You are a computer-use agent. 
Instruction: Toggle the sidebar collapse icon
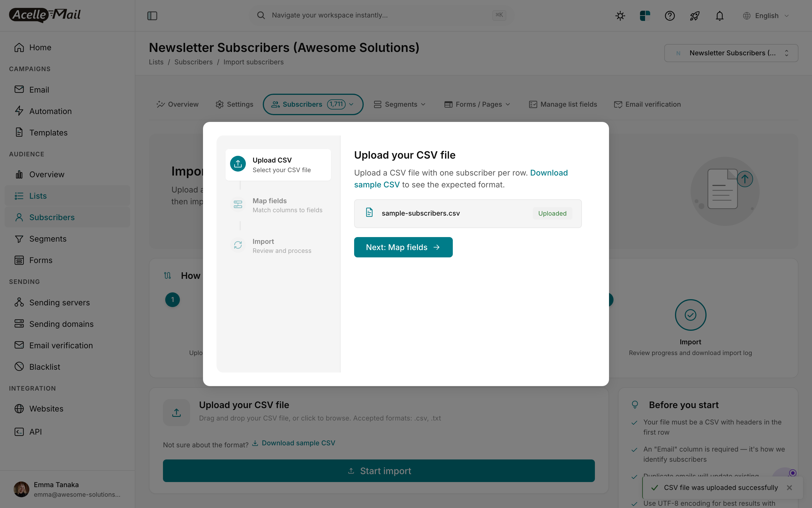coord(152,16)
